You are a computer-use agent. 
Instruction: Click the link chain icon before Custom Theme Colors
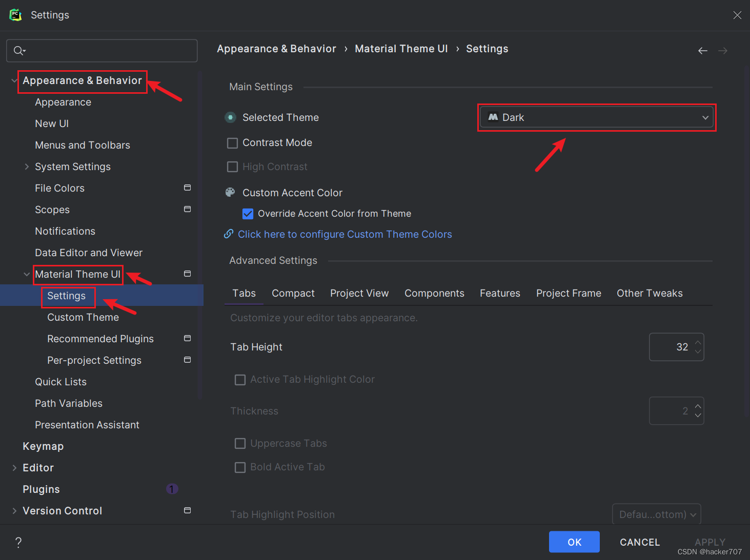click(x=229, y=234)
